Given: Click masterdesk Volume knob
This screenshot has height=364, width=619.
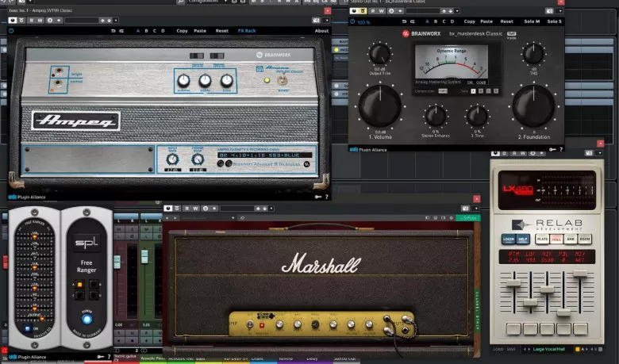Looking at the screenshot, I should tap(380, 106).
